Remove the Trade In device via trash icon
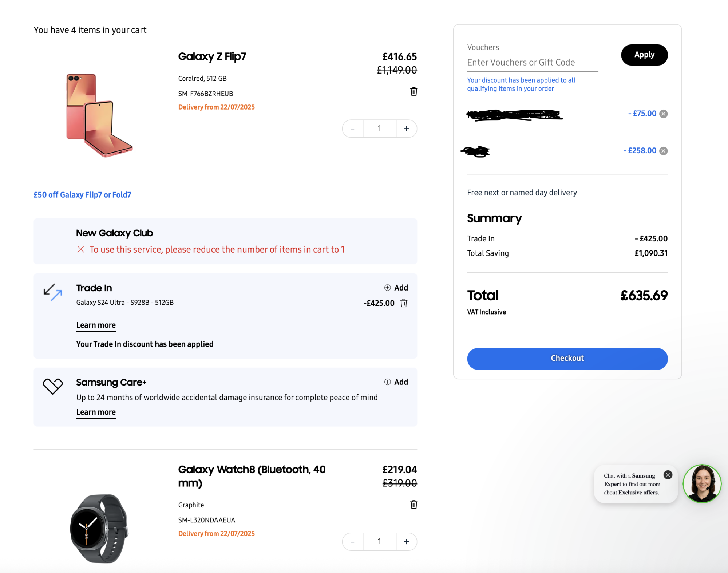 coord(404,303)
